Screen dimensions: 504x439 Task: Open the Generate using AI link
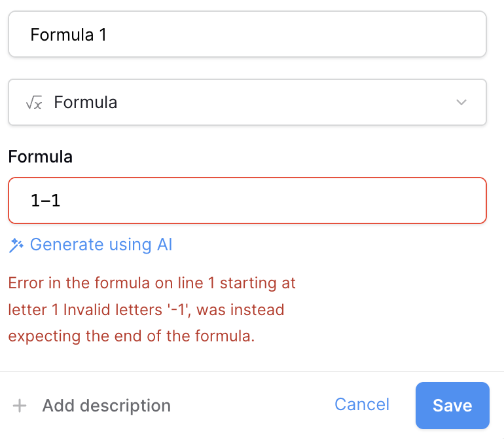pyautogui.click(x=90, y=244)
